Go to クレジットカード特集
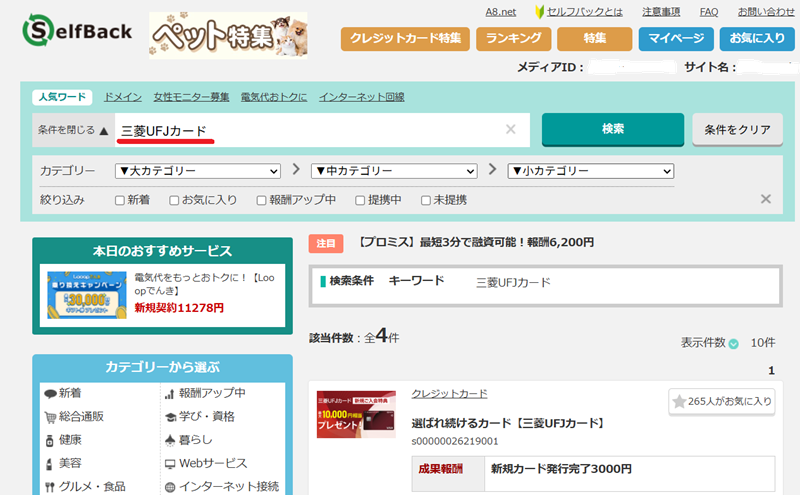The image size is (800, 495). [x=405, y=39]
